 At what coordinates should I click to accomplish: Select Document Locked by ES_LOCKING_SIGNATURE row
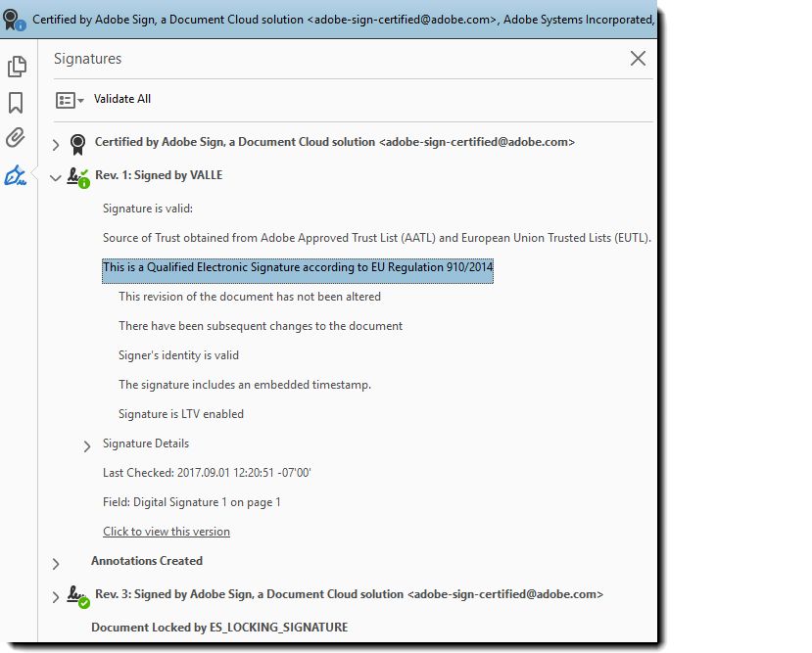click(x=219, y=628)
